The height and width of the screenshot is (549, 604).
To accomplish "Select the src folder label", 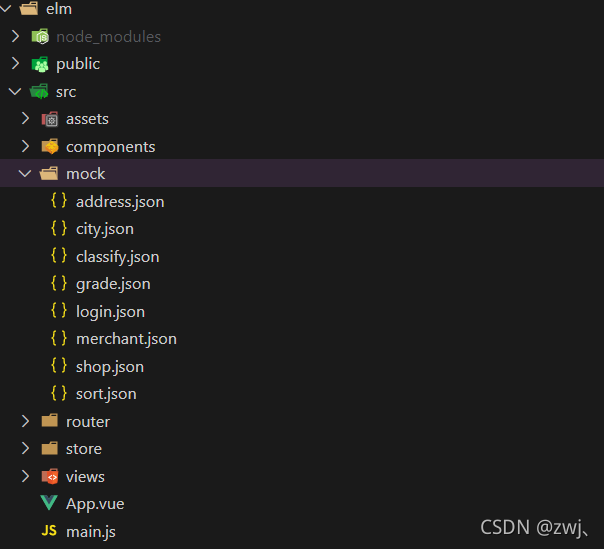I will 66,92.
